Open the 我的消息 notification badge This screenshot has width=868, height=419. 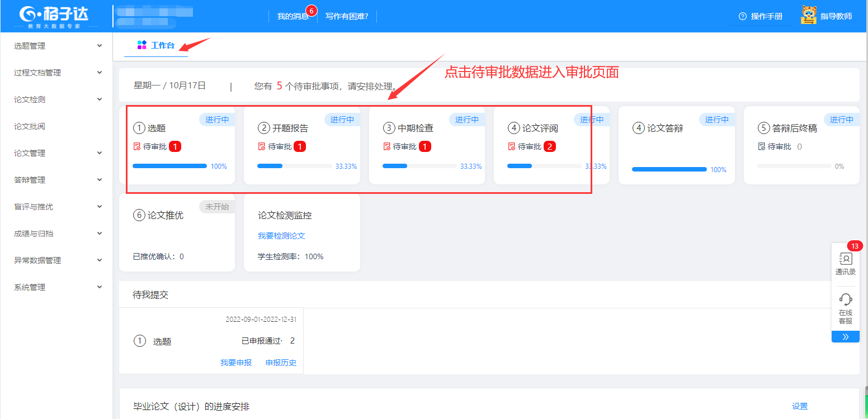(x=312, y=10)
